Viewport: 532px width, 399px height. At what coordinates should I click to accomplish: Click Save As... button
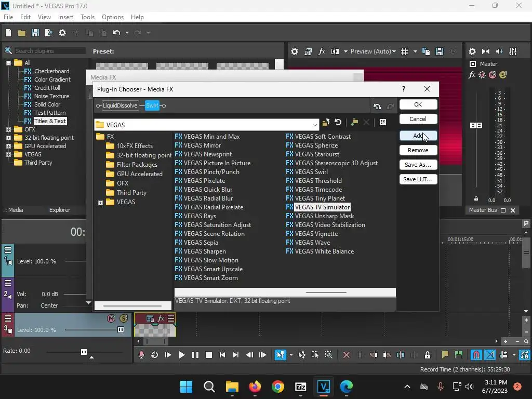(x=418, y=165)
